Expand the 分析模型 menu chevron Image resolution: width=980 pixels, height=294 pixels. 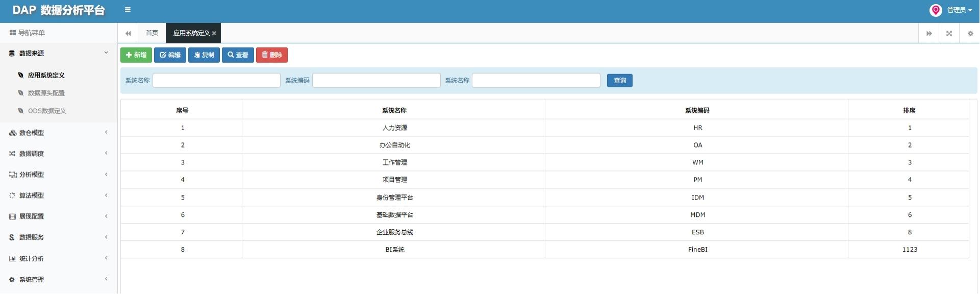[106, 175]
